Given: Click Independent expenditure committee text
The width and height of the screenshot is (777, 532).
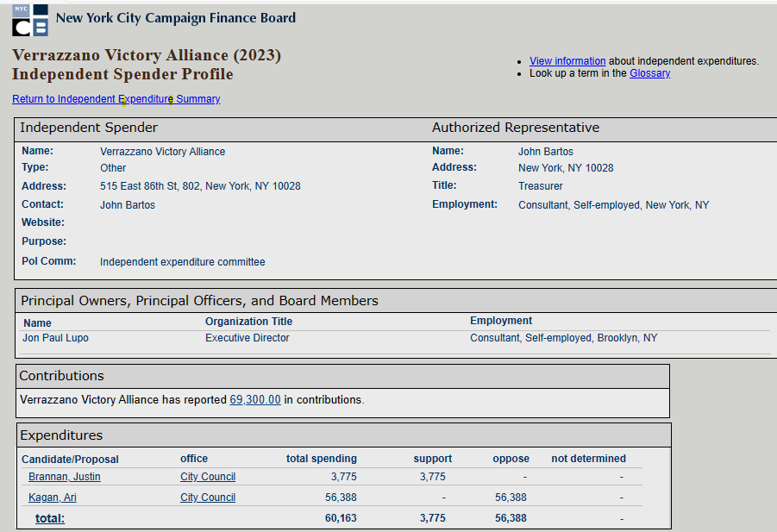Looking at the screenshot, I should [182, 262].
